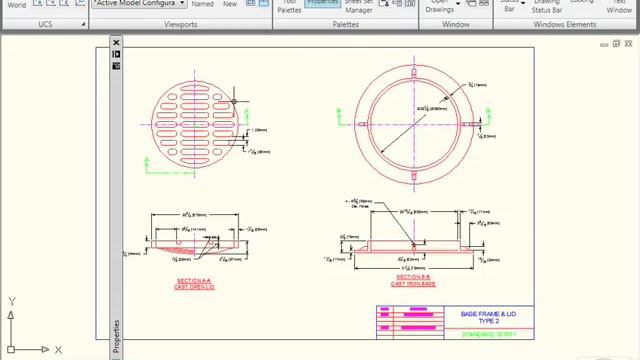Expand the Status Bar dropdown arrow
640x360 pixels.
(523, 4)
